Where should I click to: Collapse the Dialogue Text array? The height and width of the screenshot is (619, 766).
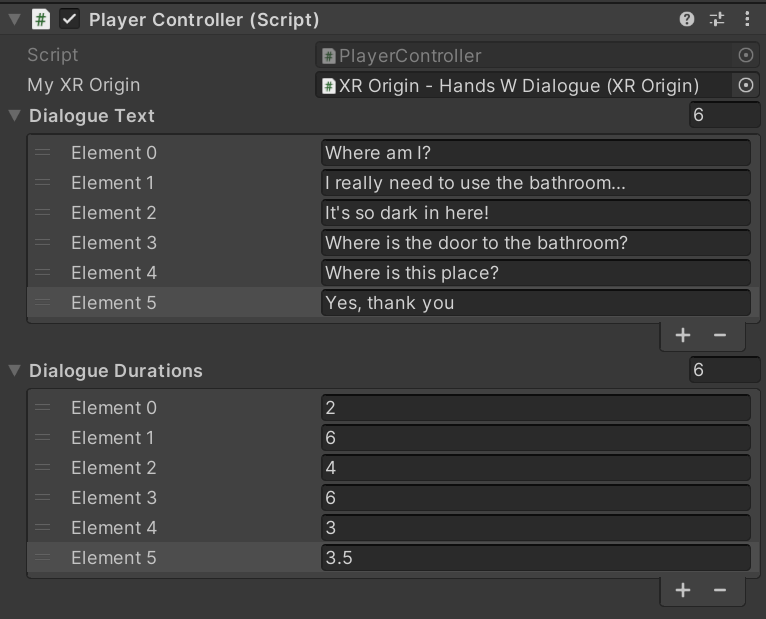(14, 116)
